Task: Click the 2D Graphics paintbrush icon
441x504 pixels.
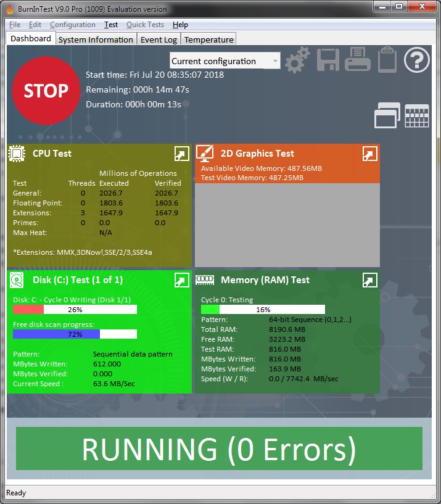Action: (x=205, y=154)
